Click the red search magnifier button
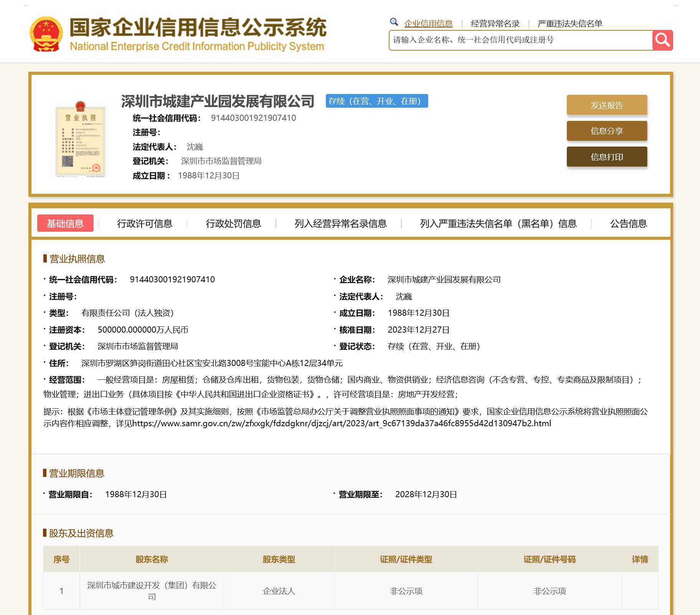Image resolution: width=700 pixels, height=615 pixels. (x=662, y=40)
